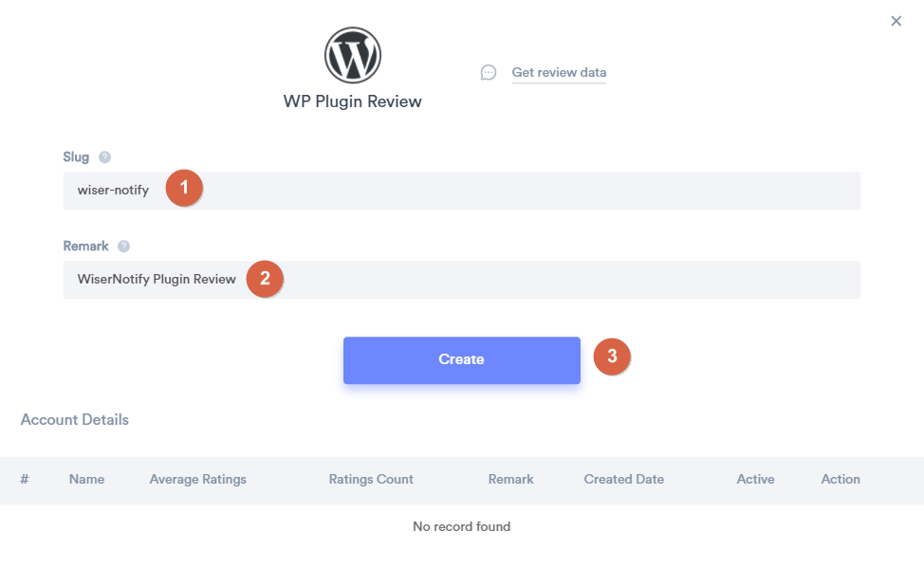This screenshot has width=924, height=568.
Task: Click the Account Details heading
Action: pos(75,419)
